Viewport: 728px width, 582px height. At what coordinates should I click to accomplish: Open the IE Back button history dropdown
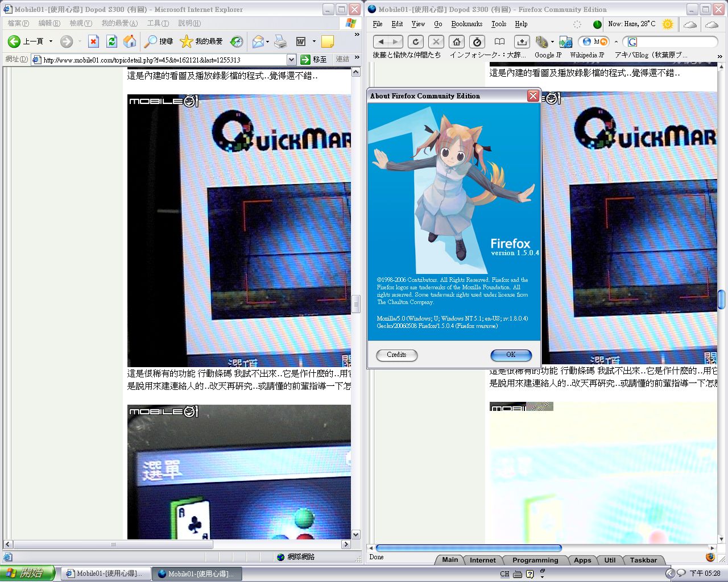[x=51, y=41]
